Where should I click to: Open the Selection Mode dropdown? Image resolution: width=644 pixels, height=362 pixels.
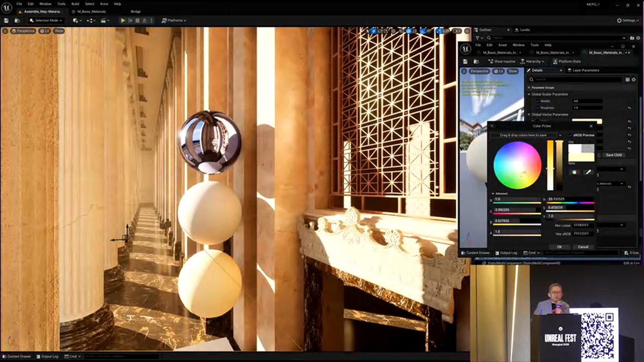point(46,21)
